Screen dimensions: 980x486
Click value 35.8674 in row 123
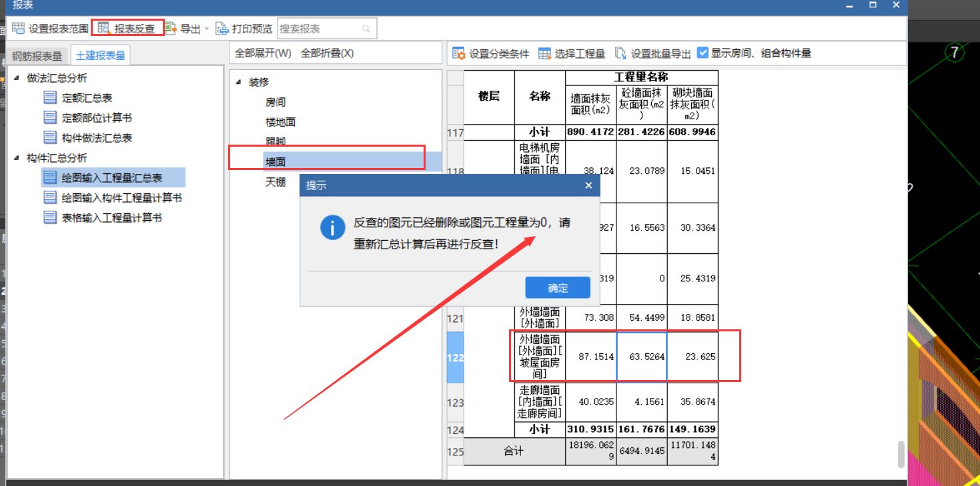[692, 402]
